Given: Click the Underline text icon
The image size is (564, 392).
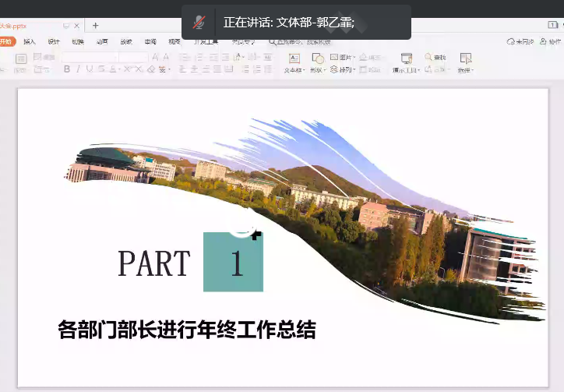Looking at the screenshot, I should pos(90,69).
